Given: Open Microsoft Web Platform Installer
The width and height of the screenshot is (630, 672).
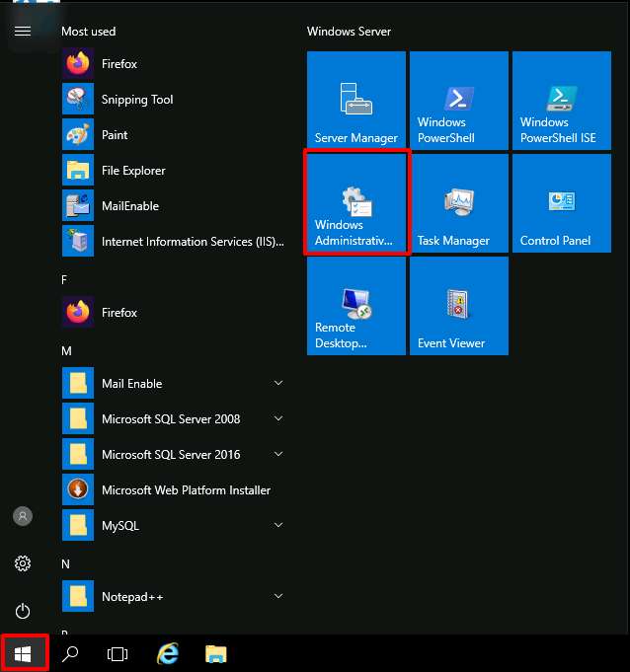Looking at the screenshot, I should (173, 489).
